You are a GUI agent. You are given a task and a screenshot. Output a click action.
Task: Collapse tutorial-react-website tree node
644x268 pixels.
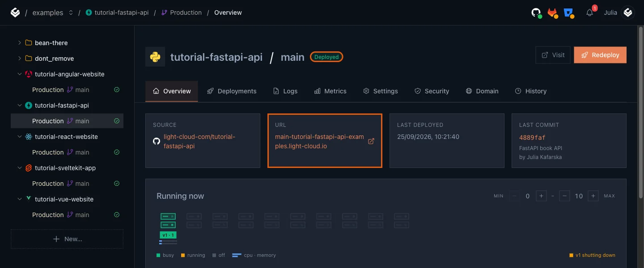[19, 137]
